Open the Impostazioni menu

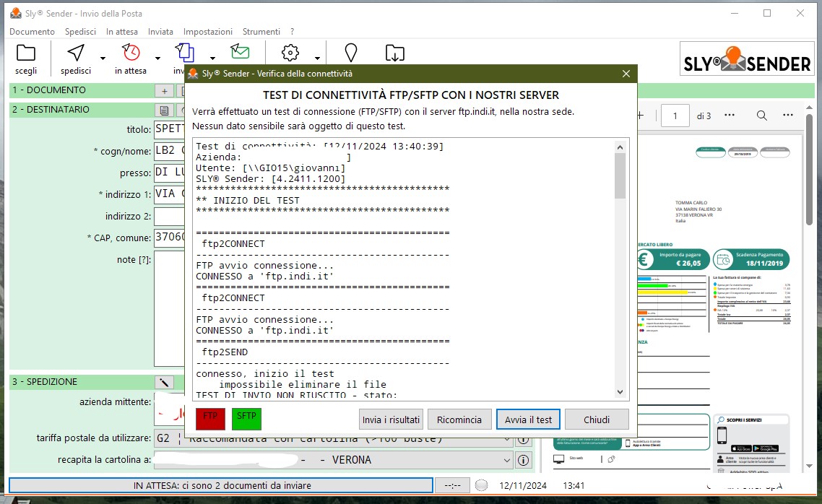(207, 32)
